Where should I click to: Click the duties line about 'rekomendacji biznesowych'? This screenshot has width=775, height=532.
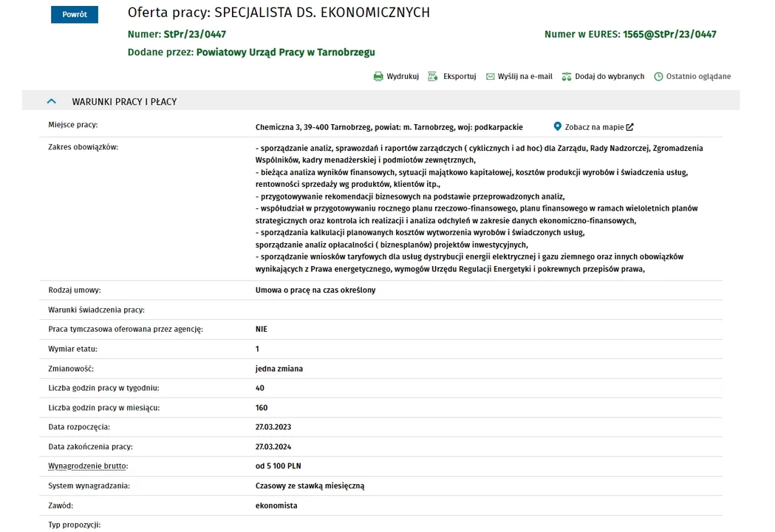pyautogui.click(x=410, y=197)
